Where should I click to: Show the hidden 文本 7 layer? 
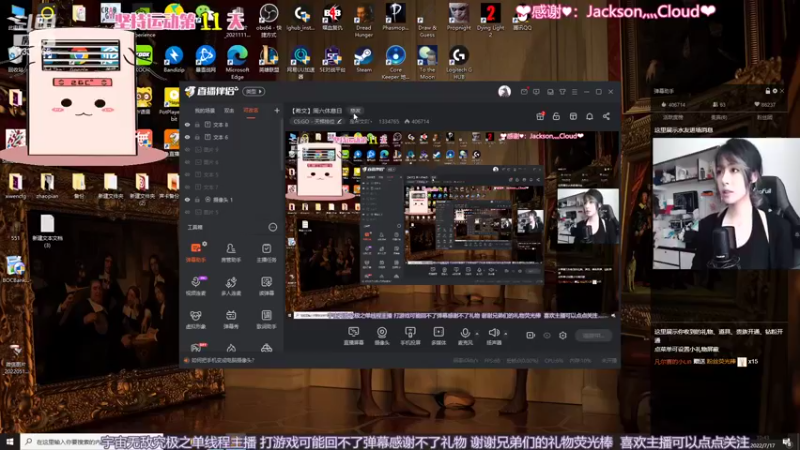click(187, 187)
